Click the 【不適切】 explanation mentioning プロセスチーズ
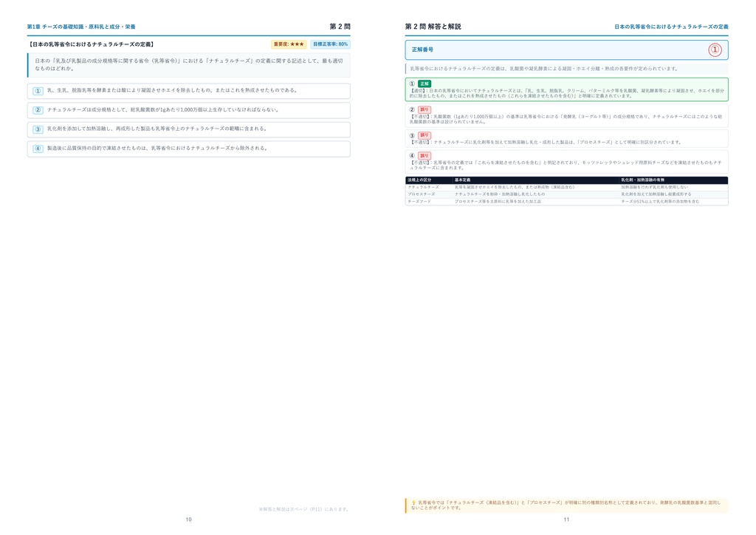This screenshot has width=756, height=535. [546, 143]
